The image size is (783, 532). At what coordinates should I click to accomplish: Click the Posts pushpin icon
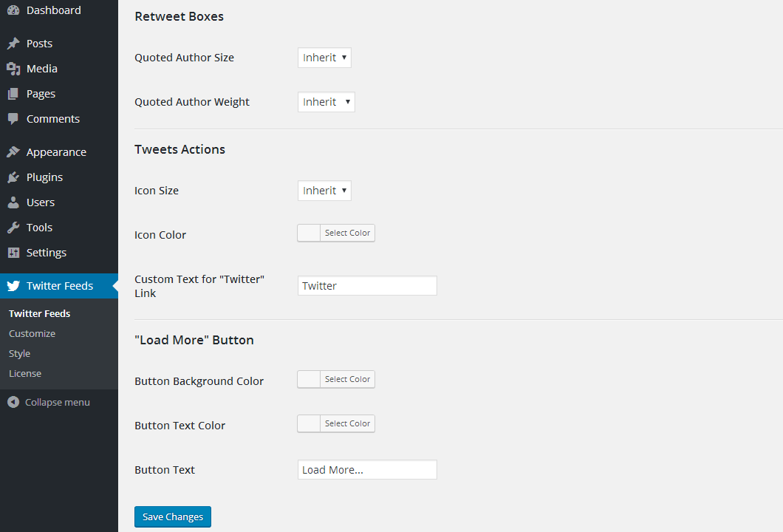(x=13, y=44)
